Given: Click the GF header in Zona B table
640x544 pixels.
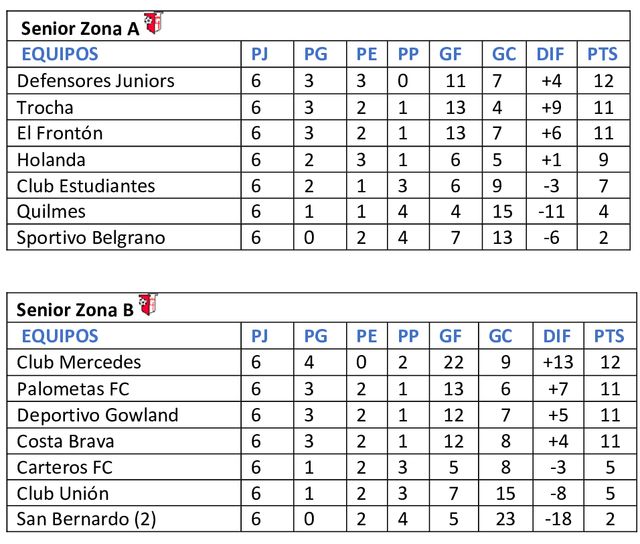Looking at the screenshot, I should 450,336.
